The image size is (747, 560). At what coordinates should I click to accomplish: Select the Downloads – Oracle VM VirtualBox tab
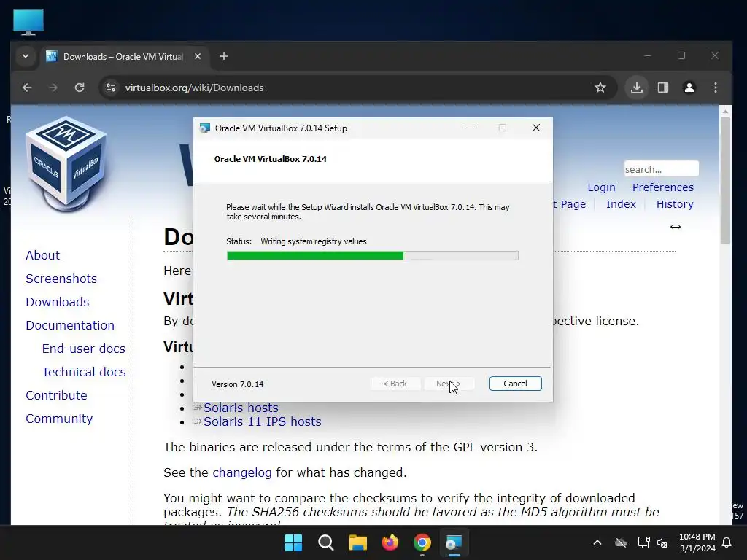click(x=124, y=57)
